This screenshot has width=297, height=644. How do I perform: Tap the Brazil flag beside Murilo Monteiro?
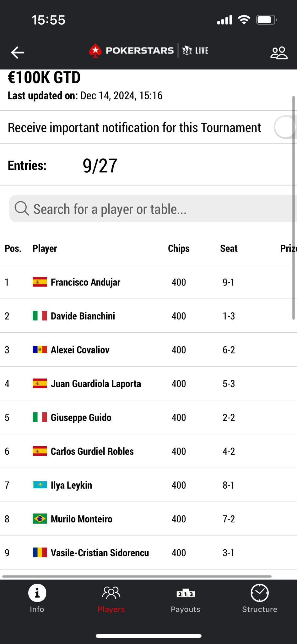(x=40, y=519)
